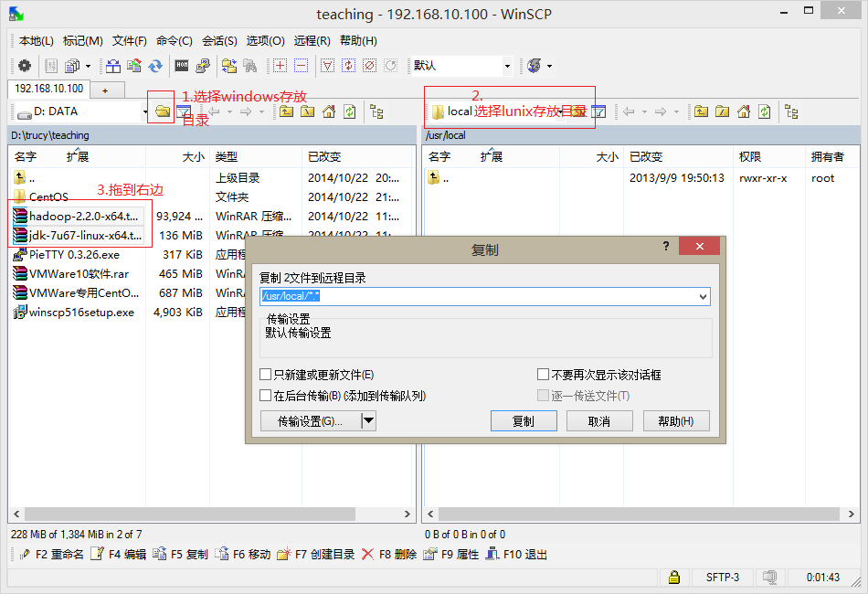Click the remote panel filter icon

click(x=598, y=111)
